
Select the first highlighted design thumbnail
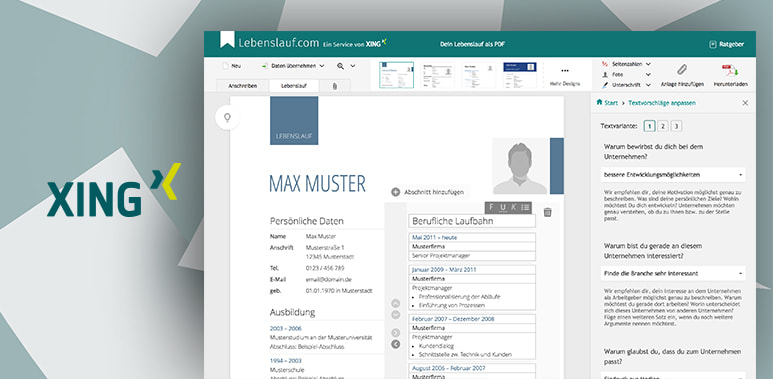click(x=396, y=75)
